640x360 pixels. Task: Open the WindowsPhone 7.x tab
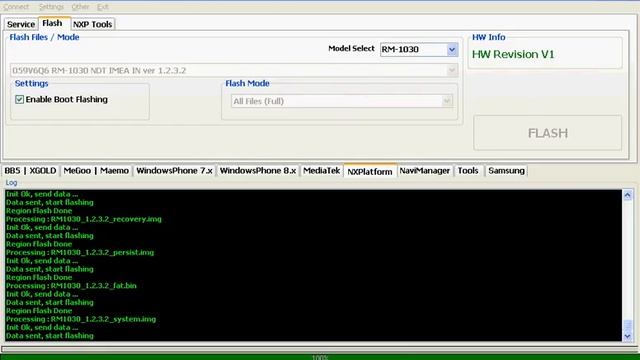pyautogui.click(x=174, y=171)
